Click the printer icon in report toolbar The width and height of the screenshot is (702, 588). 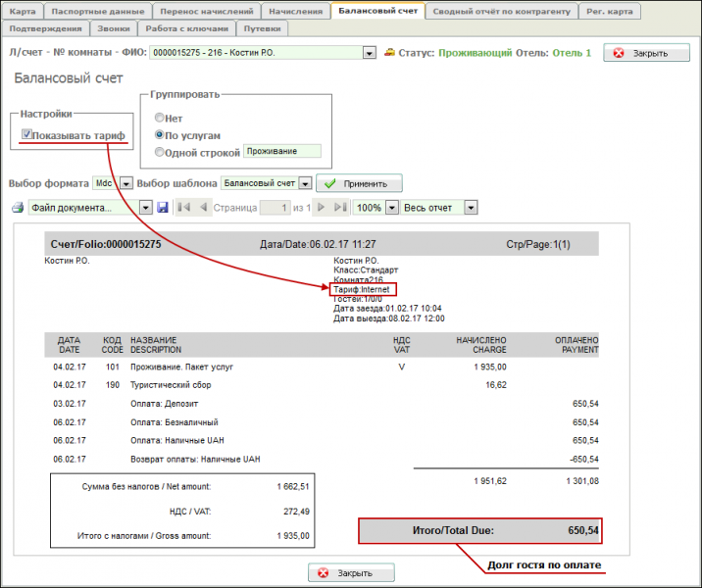[18, 208]
